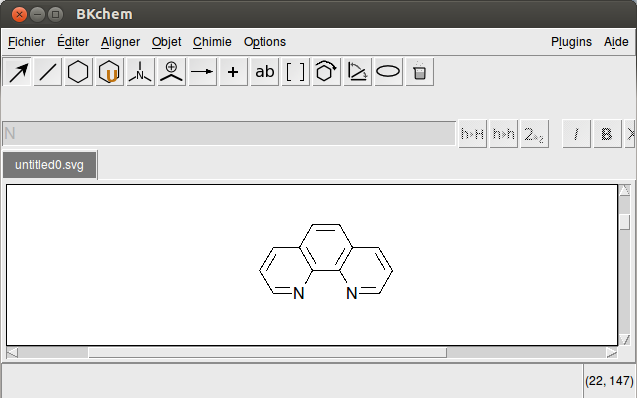Select the plus sign tool
The width and height of the screenshot is (637, 398).
pyautogui.click(x=233, y=72)
